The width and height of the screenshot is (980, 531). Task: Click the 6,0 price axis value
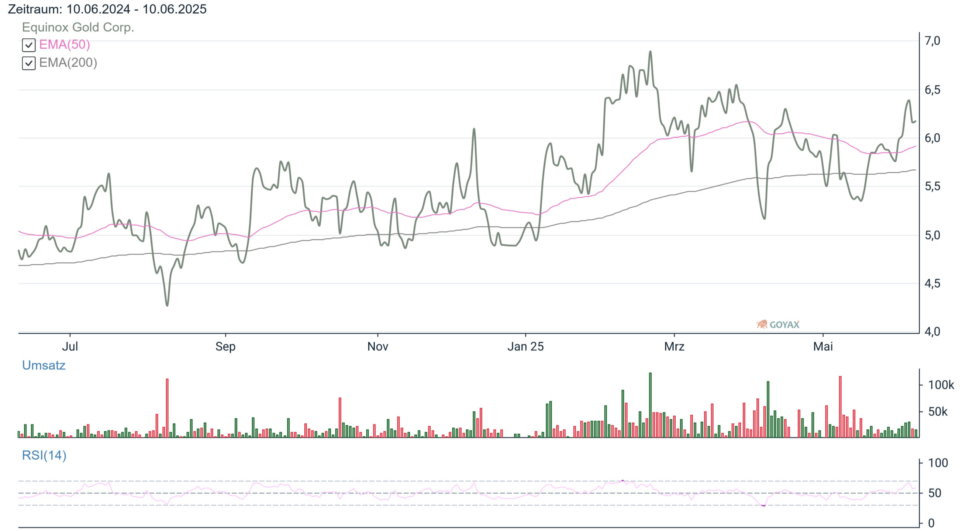point(933,138)
